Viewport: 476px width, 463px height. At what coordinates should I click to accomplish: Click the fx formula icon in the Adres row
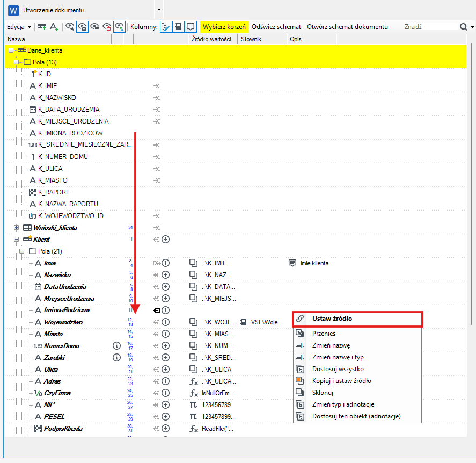[x=194, y=381]
